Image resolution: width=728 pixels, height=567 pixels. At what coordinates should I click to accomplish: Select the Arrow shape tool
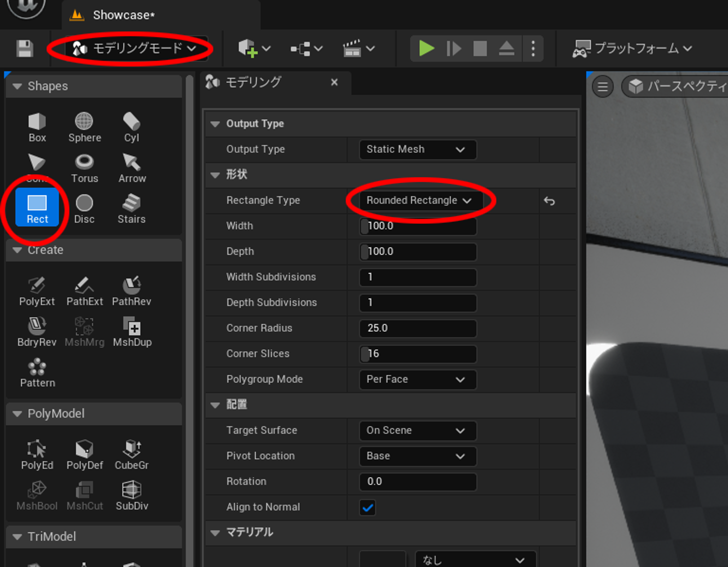coord(132,168)
